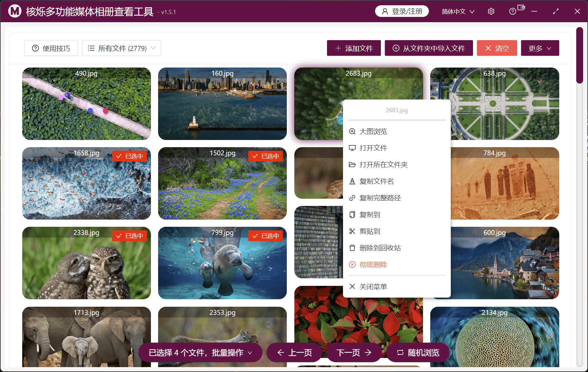The image size is (588, 372).
Task: Click the monitor icon beside 打开文件
Action: click(352, 148)
